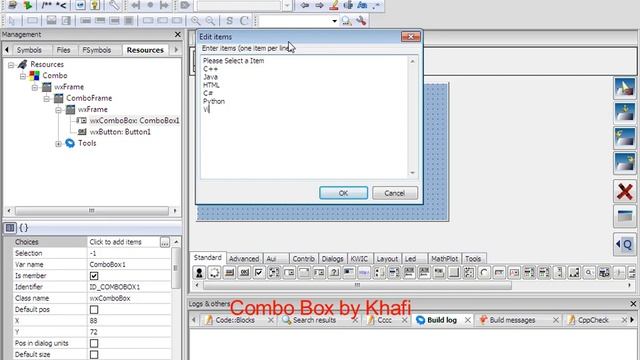The width and height of the screenshot is (640, 360).
Task: Switch to the Files tab
Action: pyautogui.click(x=63, y=50)
